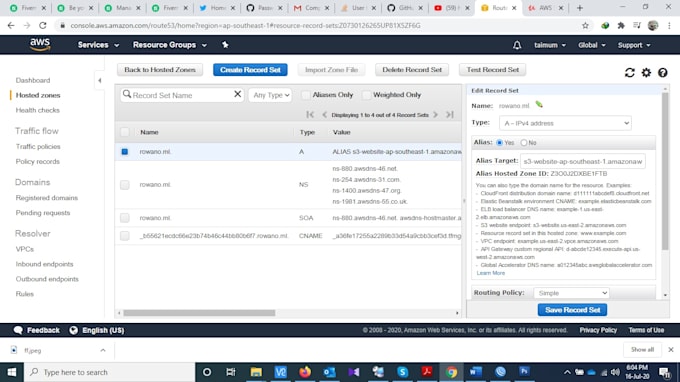Check the CNAME record checkbox
The image size is (680, 382).
coord(125,236)
